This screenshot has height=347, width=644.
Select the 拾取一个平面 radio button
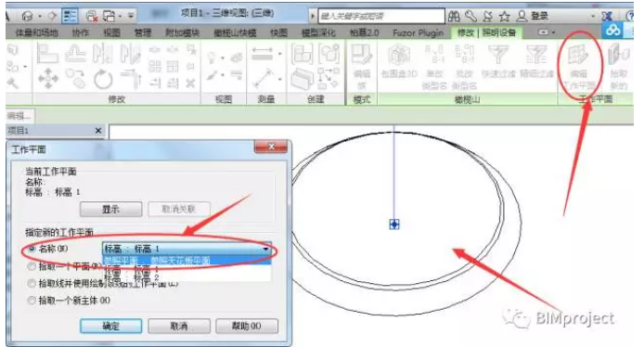point(32,266)
